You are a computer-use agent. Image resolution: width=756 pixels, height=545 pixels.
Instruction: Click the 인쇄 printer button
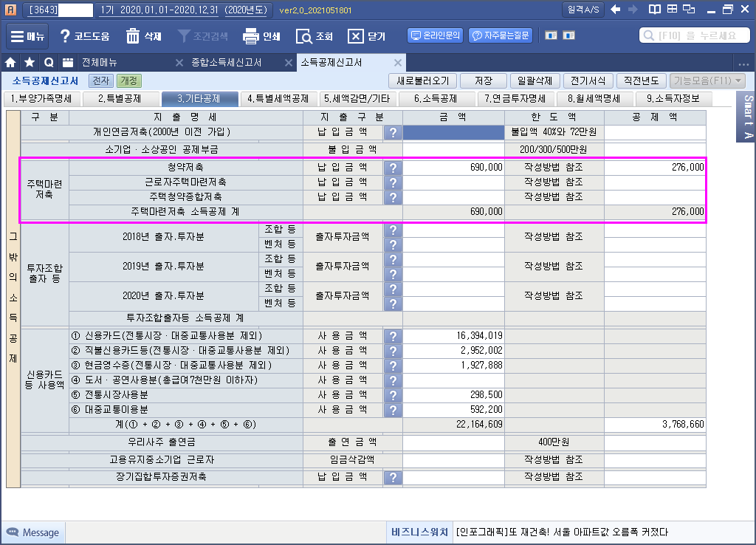261,36
